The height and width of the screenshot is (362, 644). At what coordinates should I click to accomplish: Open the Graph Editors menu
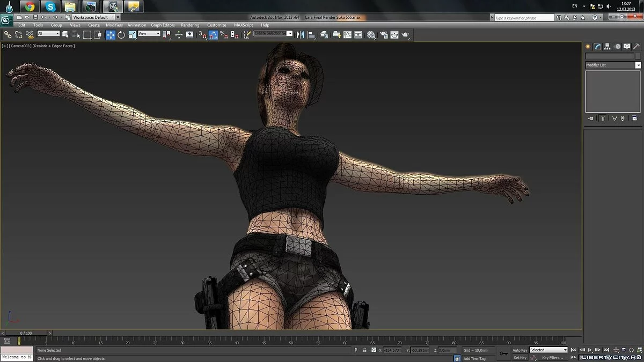pyautogui.click(x=163, y=25)
